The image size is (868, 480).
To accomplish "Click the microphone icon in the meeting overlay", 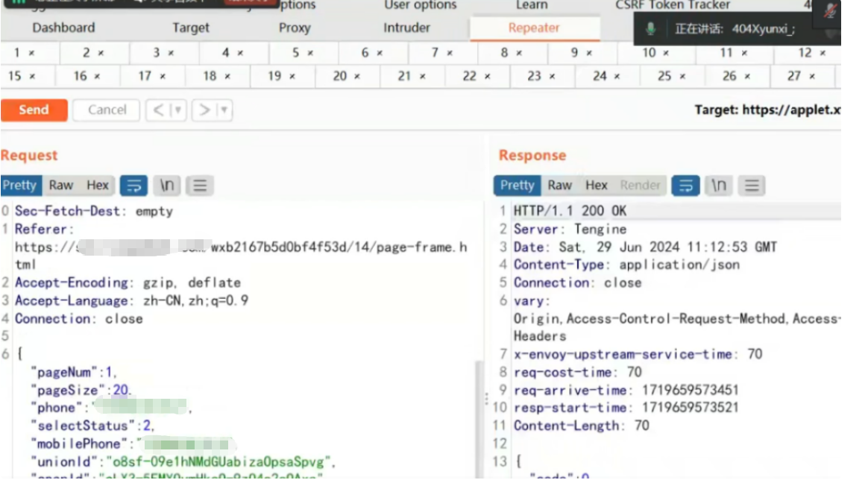I will (651, 29).
